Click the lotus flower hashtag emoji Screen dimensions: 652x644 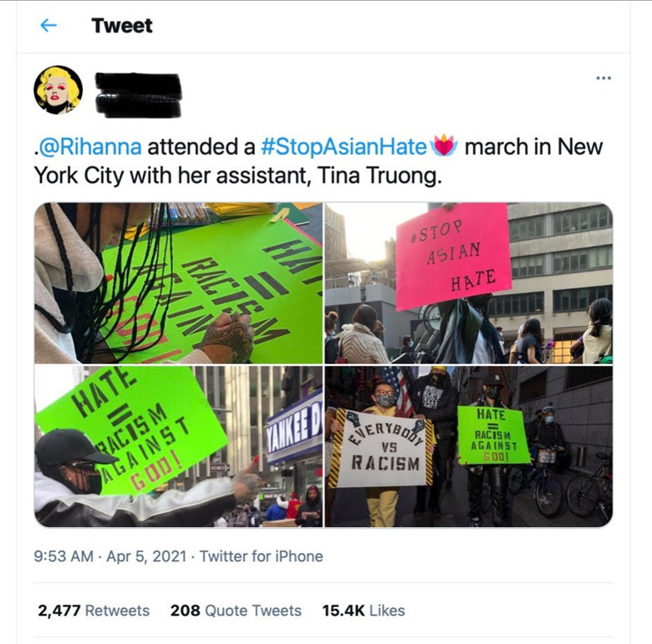(445, 146)
